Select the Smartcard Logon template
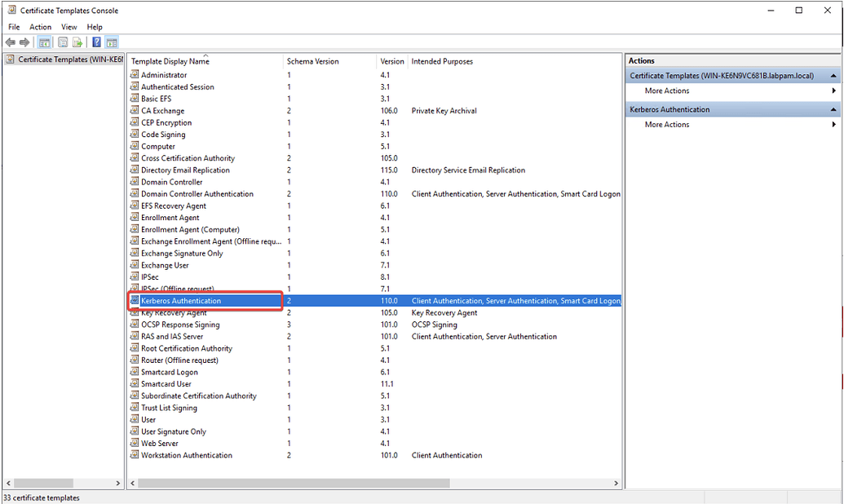The image size is (844, 504). point(171,372)
